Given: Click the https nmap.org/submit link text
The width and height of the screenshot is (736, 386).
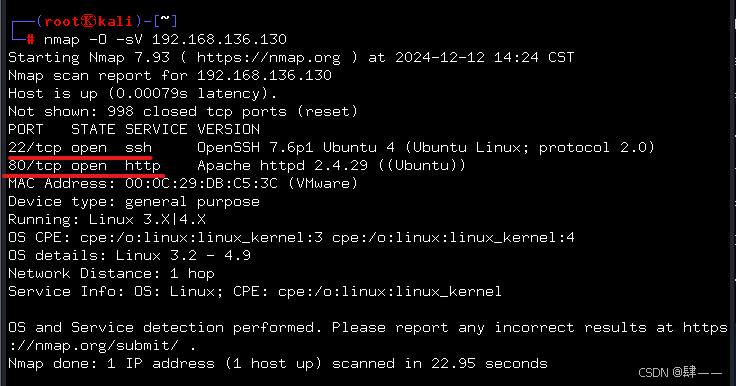Looking at the screenshot, I should point(368,336).
